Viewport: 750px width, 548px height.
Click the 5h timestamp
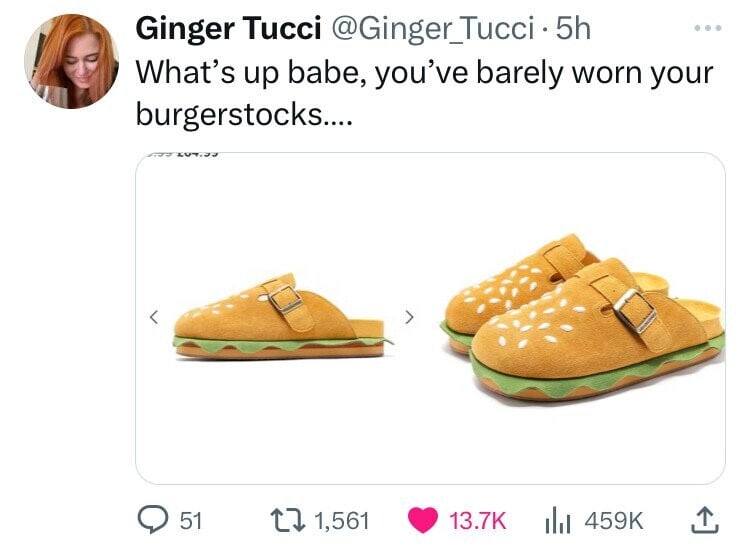(x=573, y=29)
